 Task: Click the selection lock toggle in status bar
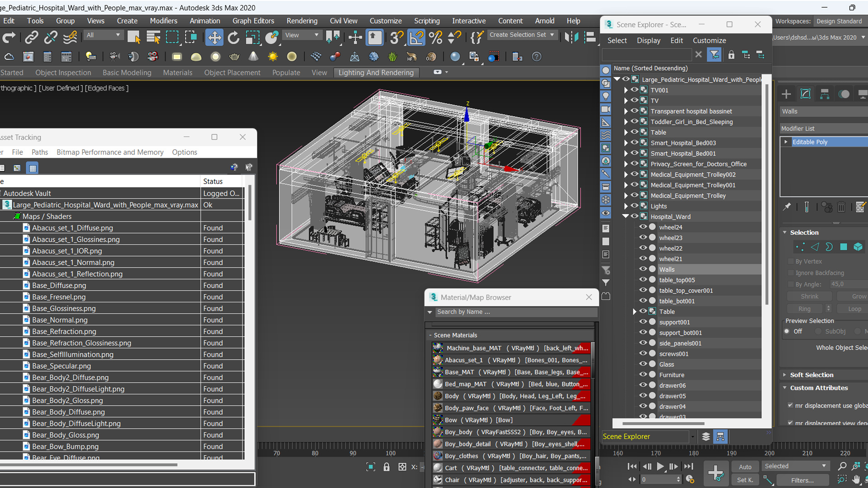[x=387, y=467]
